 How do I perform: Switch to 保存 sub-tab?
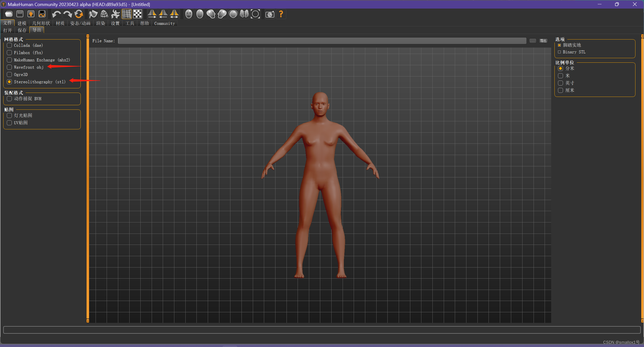click(x=22, y=30)
